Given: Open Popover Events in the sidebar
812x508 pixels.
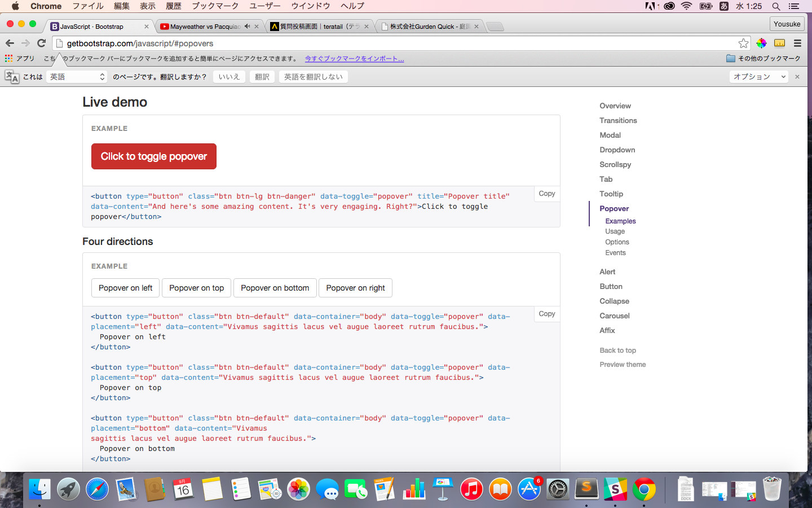Looking at the screenshot, I should (x=615, y=253).
